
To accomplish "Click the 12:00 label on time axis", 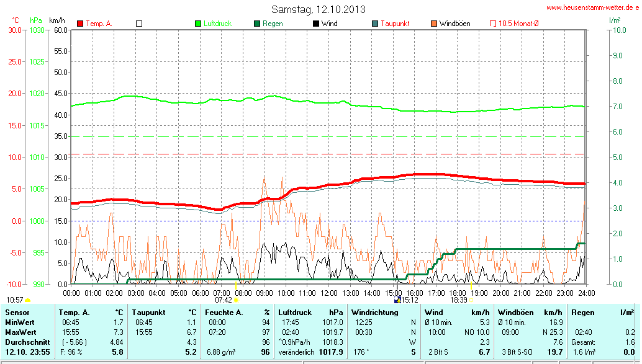I will point(328,293).
